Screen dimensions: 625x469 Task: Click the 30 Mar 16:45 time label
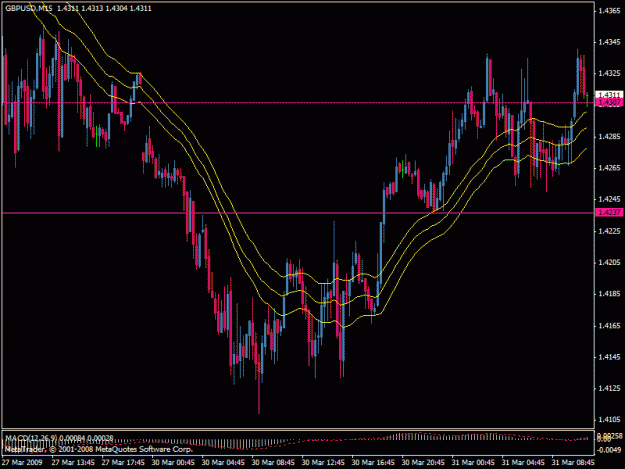[373, 463]
